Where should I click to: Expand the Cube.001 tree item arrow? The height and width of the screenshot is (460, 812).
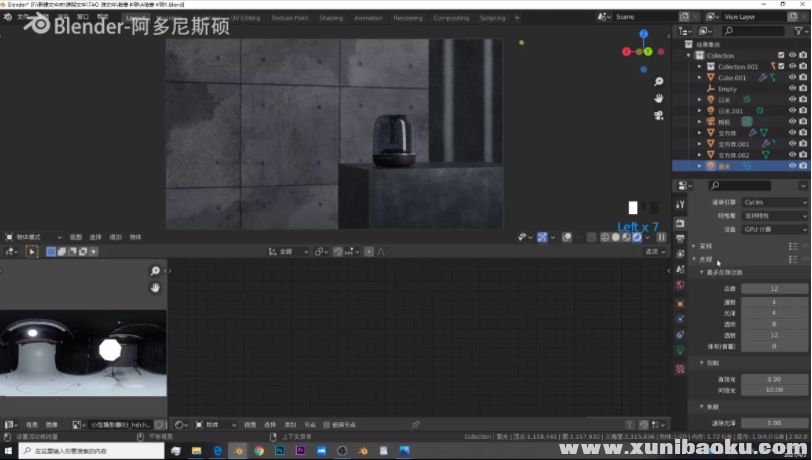(700, 77)
